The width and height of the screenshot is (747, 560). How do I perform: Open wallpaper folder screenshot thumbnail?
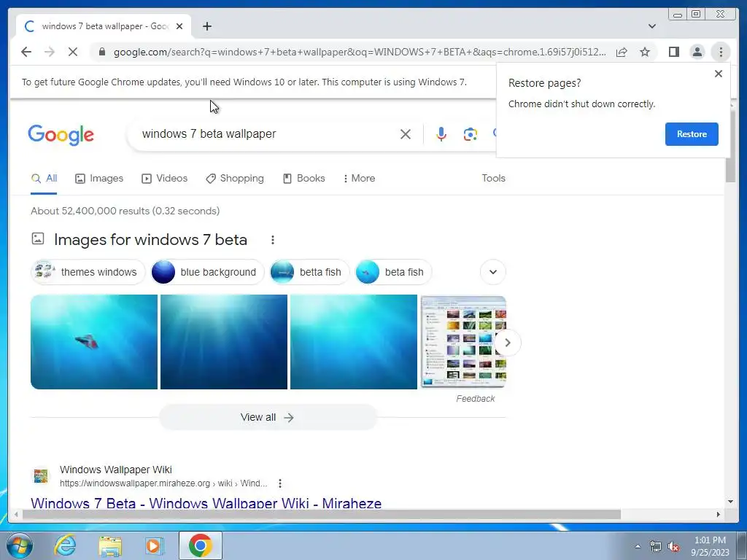tap(463, 342)
